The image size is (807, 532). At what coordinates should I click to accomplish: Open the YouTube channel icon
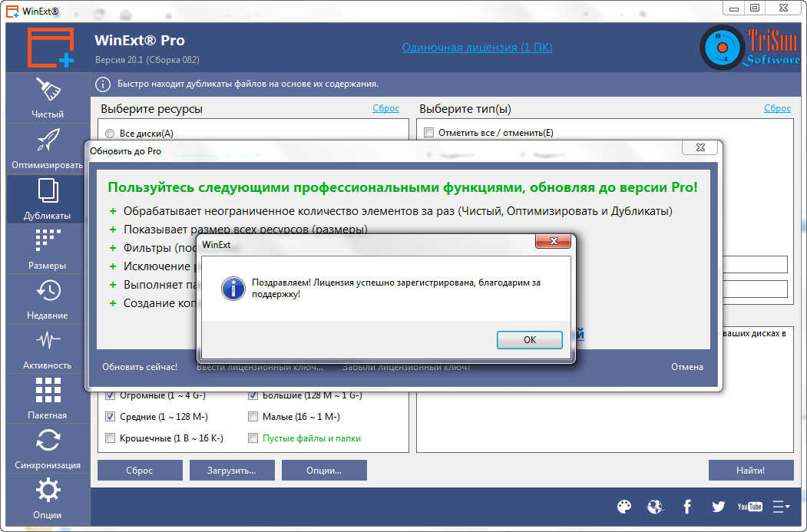click(749, 507)
